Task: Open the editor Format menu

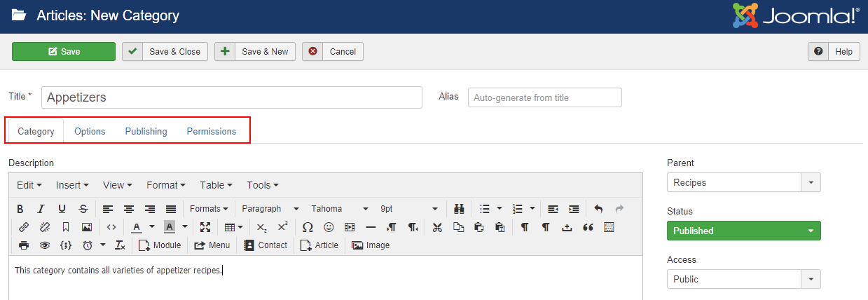Action: 166,185
